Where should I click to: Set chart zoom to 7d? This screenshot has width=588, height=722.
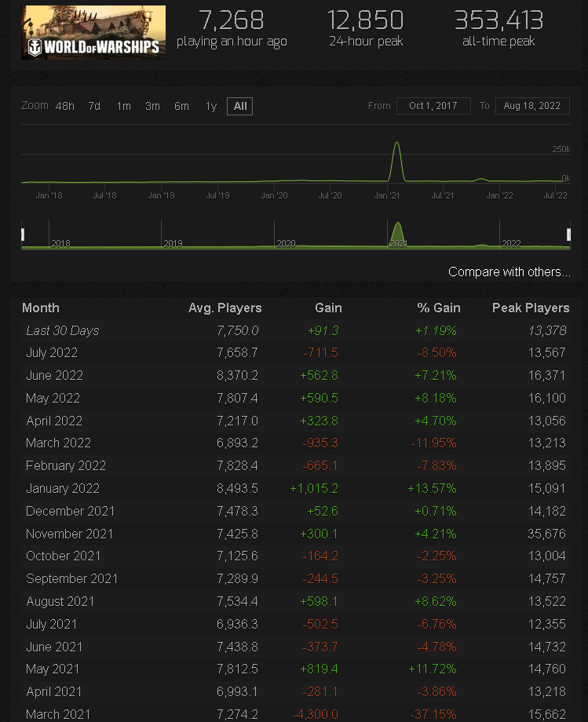pos(94,106)
